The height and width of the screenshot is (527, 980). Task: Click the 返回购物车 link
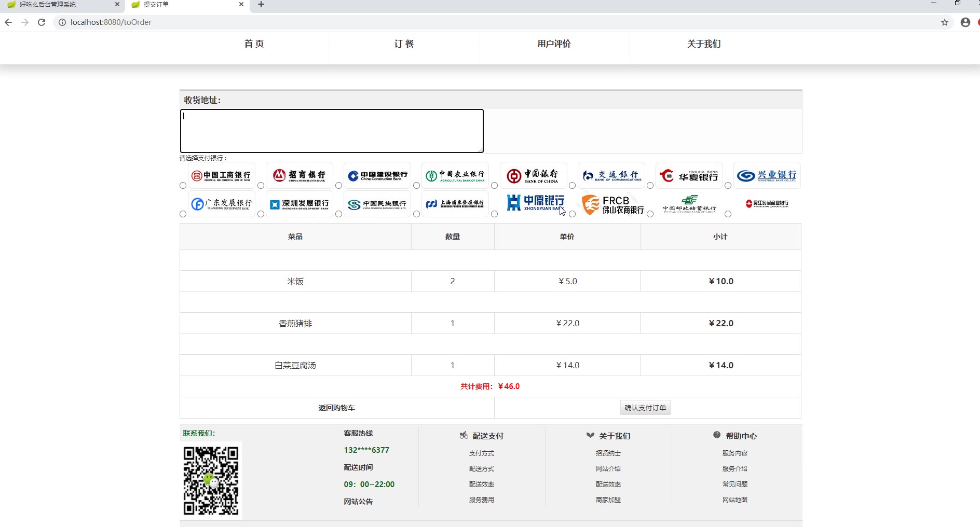(x=337, y=408)
